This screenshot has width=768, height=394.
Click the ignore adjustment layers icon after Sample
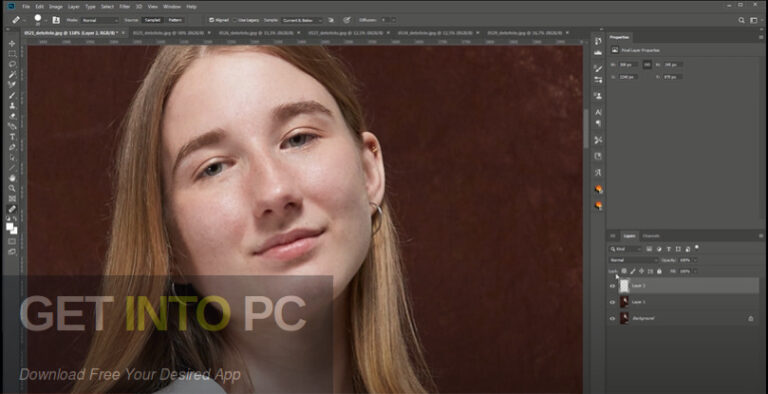pos(331,20)
